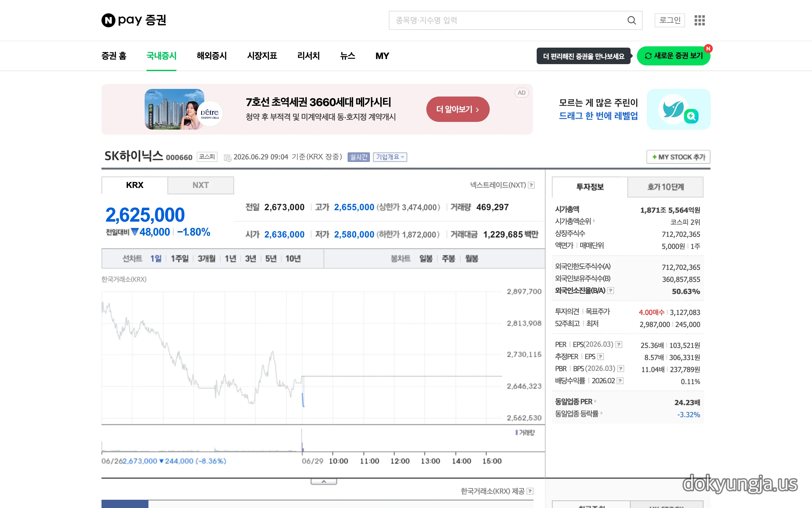Expand the 기업개요 dropdown
The width and height of the screenshot is (812, 508).
[x=390, y=157]
